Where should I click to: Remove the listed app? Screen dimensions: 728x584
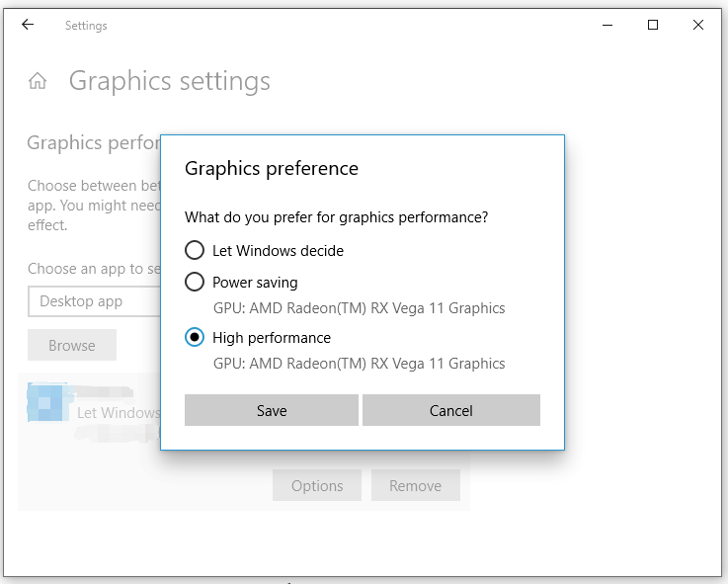pyautogui.click(x=415, y=485)
